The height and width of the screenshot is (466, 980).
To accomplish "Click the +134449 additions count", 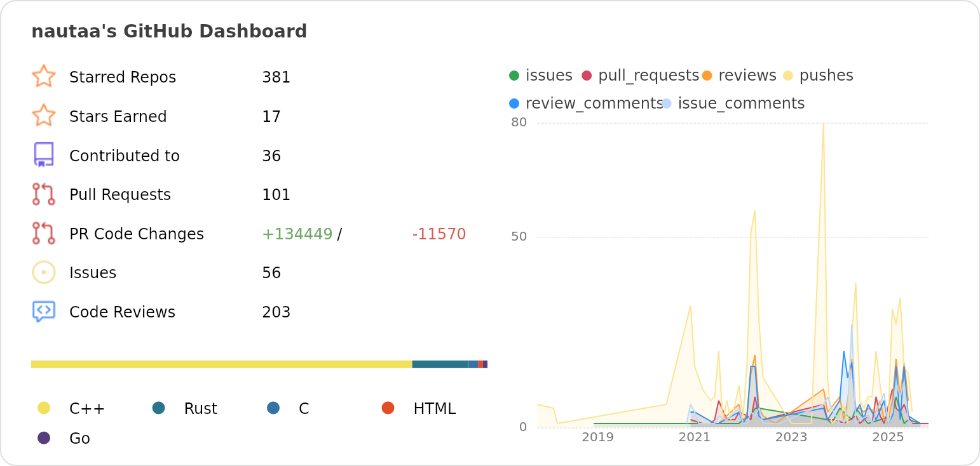I will point(297,234).
